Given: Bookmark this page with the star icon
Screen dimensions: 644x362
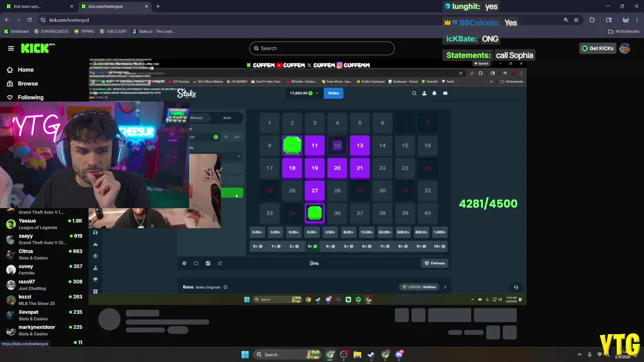Looking at the screenshot, I should [x=576, y=20].
